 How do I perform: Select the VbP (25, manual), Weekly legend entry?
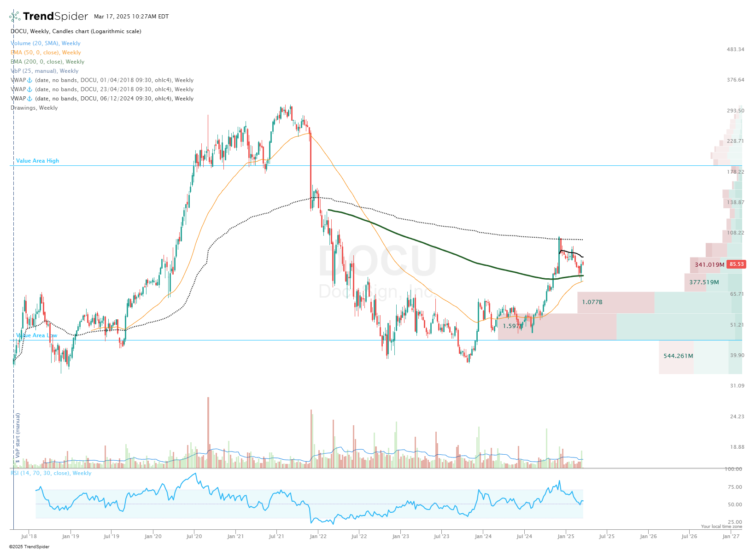point(45,71)
